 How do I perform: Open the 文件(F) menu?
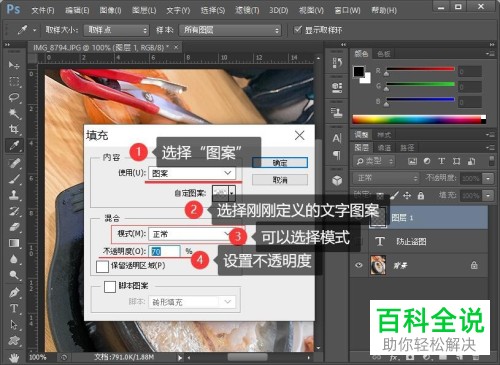43,10
